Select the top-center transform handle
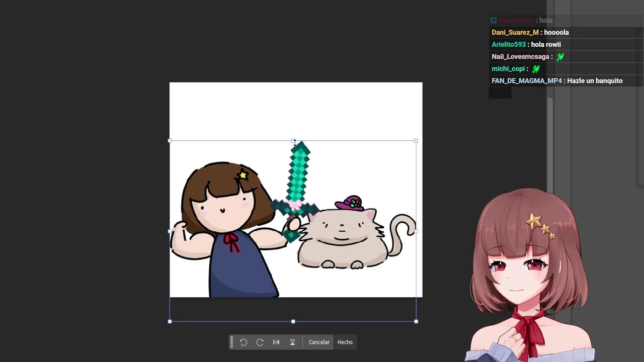Image resolution: width=644 pixels, height=362 pixels. click(x=293, y=141)
